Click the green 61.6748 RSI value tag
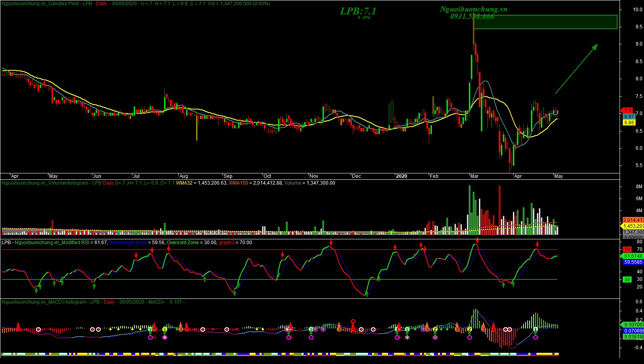This screenshot has height=364, width=644. click(x=633, y=256)
